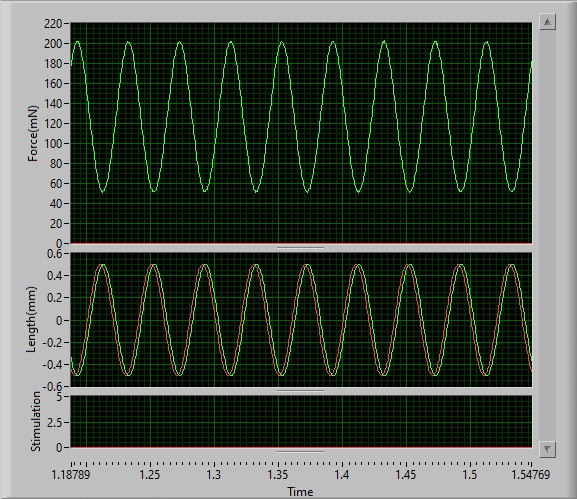
Task: Select the Length axis minimum value -0.6
Action: click(x=53, y=386)
